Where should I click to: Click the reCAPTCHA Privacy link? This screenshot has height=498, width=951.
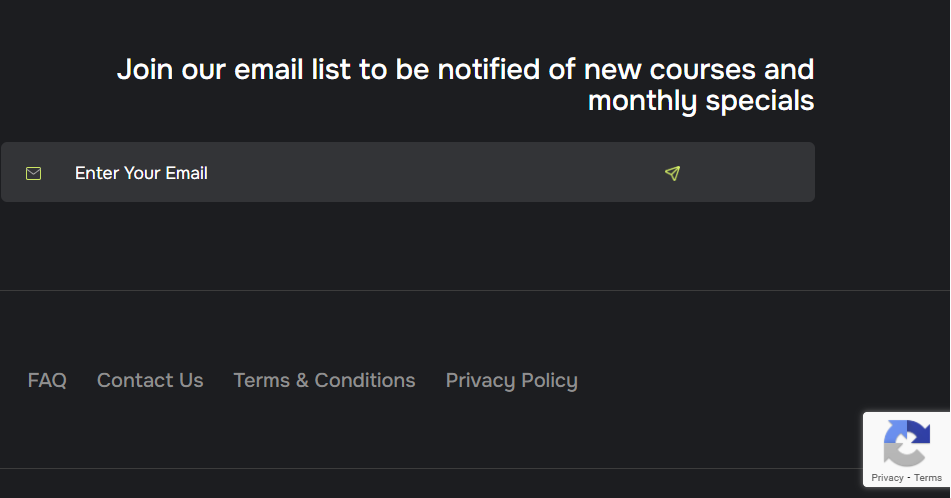(x=887, y=478)
